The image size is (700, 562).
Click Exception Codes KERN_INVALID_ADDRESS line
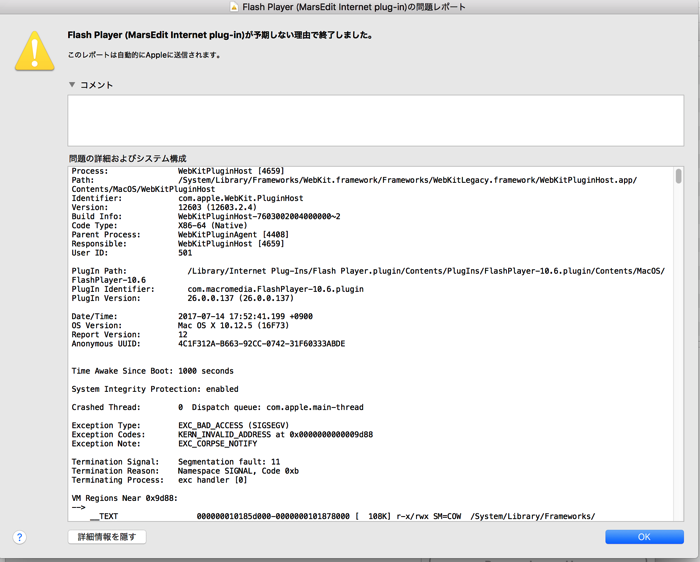coord(222,434)
